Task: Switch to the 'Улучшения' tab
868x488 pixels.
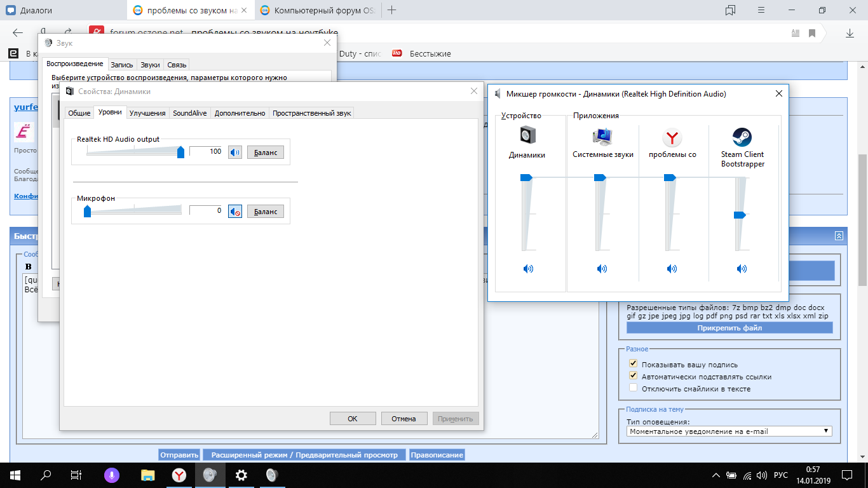Action: coord(147,113)
